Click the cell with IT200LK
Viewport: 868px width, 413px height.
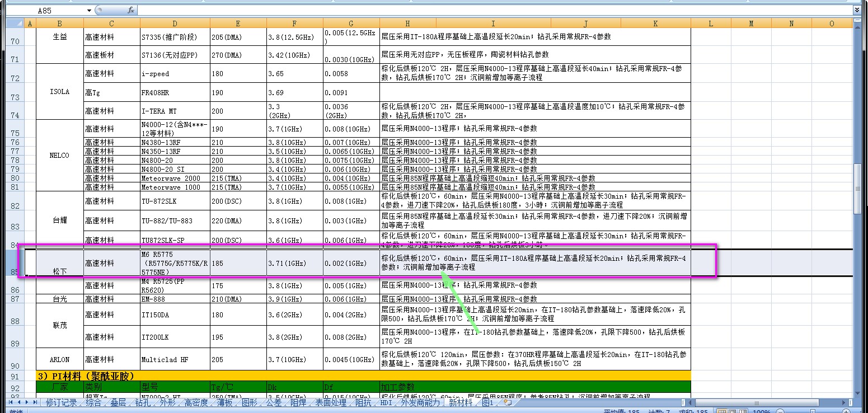coord(175,337)
